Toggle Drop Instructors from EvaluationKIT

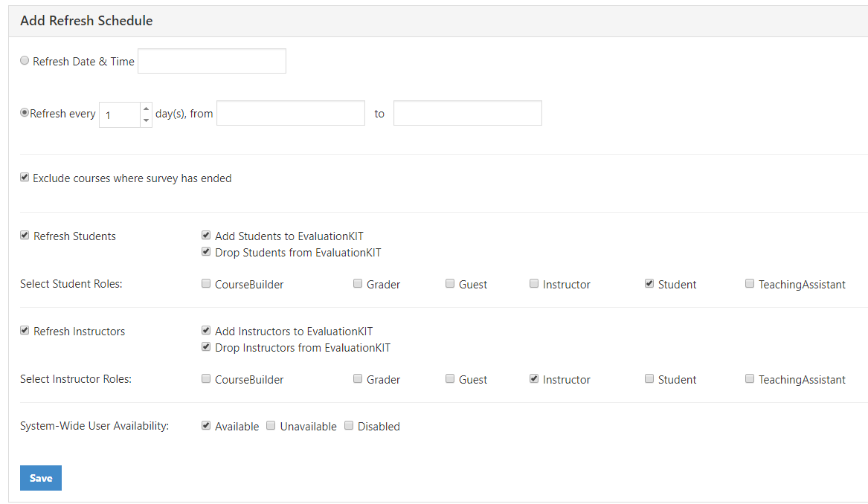click(206, 347)
